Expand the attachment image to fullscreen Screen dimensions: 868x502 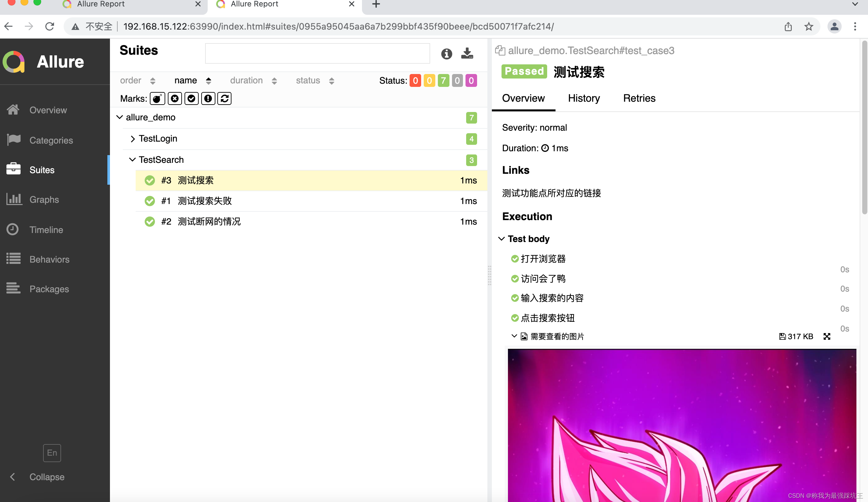827,336
